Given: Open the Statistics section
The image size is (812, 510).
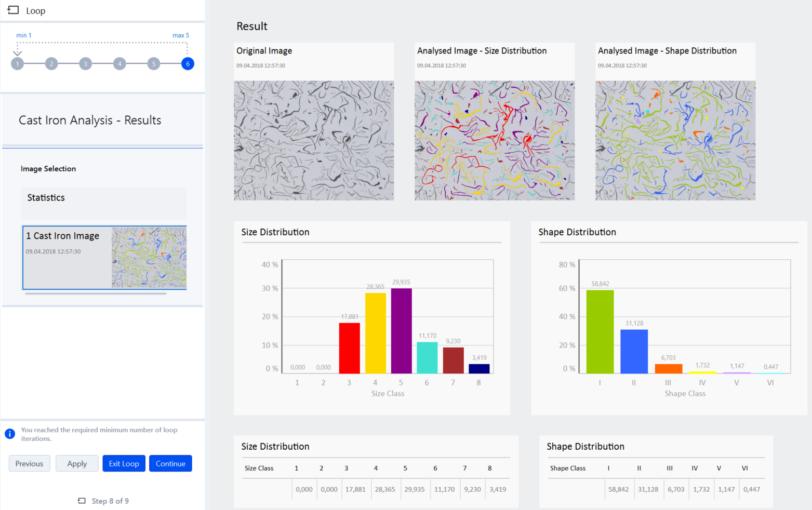Looking at the screenshot, I should (x=46, y=197).
